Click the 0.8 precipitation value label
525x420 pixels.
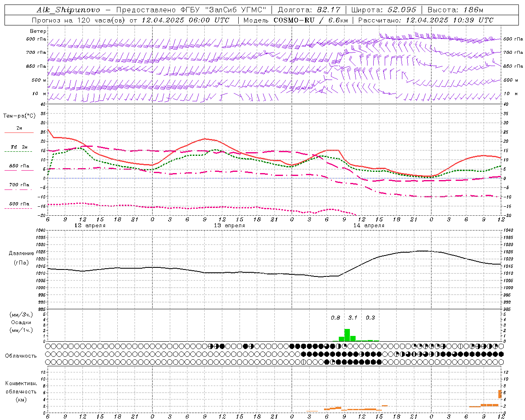(x=336, y=317)
